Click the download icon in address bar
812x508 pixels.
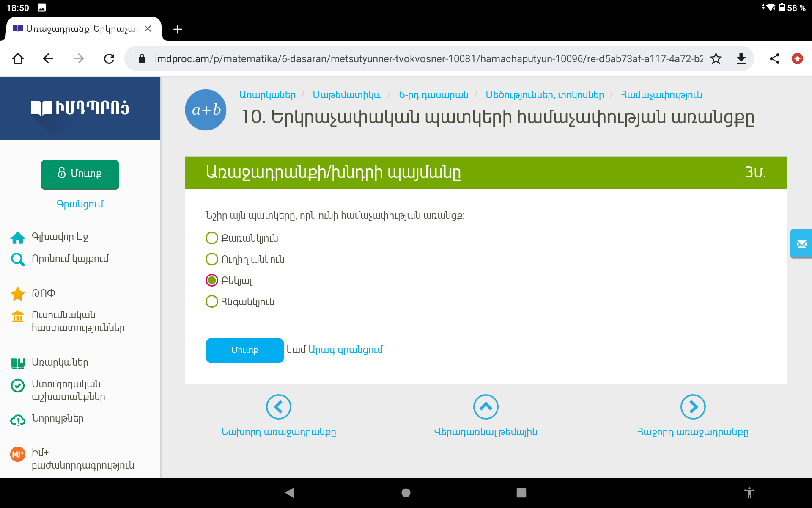pyautogui.click(x=741, y=58)
